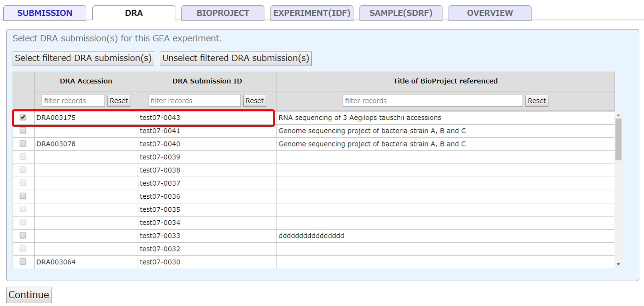Uncheck the DRA003175 row checkbox

pos(23,117)
